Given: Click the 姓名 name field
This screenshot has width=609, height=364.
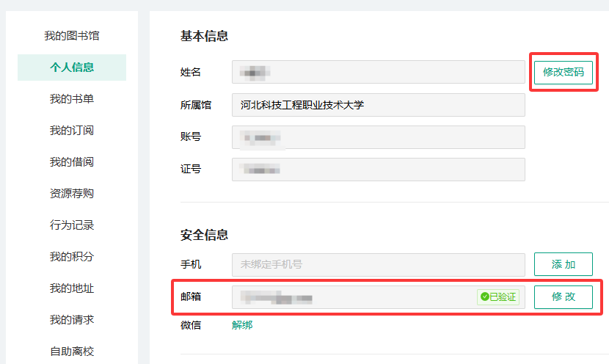Looking at the screenshot, I should [378, 72].
